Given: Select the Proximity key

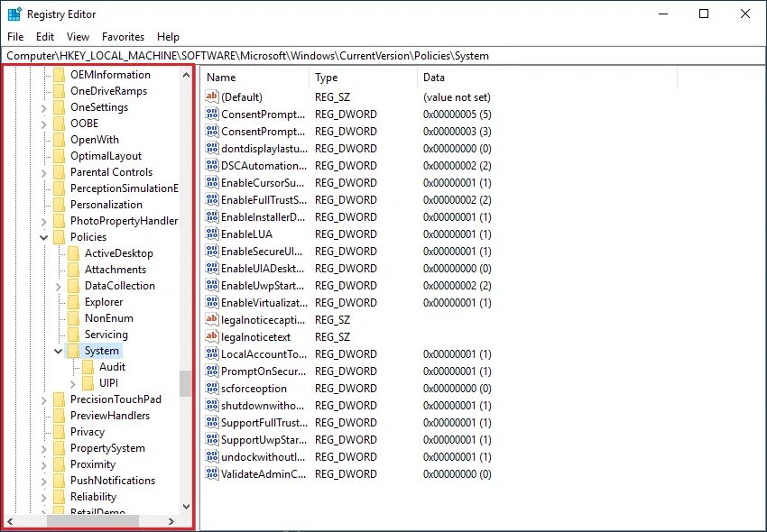Looking at the screenshot, I should tap(93, 464).
